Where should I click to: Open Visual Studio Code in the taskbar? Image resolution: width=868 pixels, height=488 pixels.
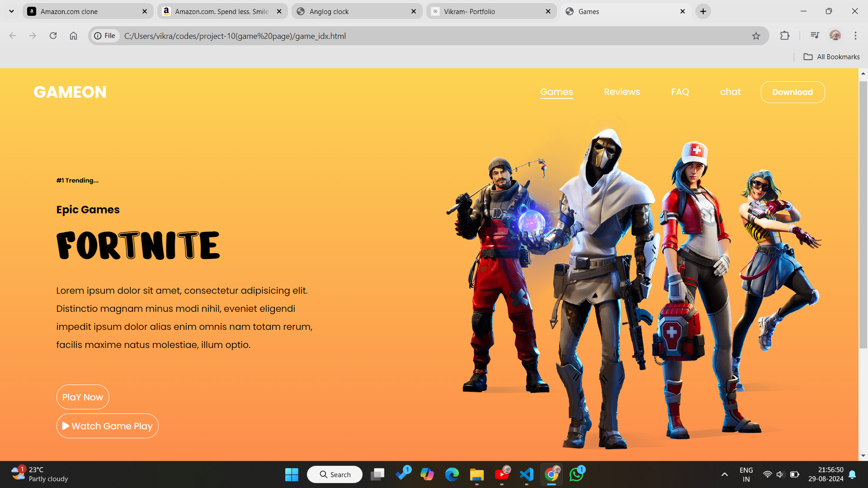(527, 474)
